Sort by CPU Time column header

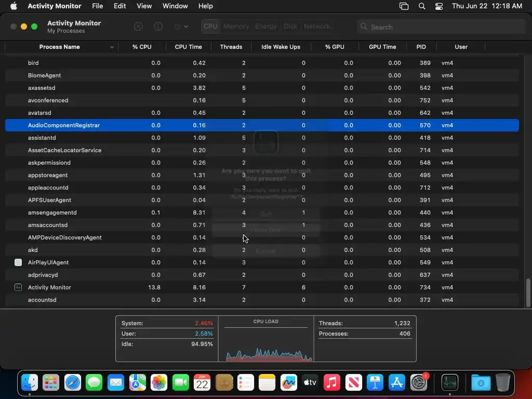188,47
